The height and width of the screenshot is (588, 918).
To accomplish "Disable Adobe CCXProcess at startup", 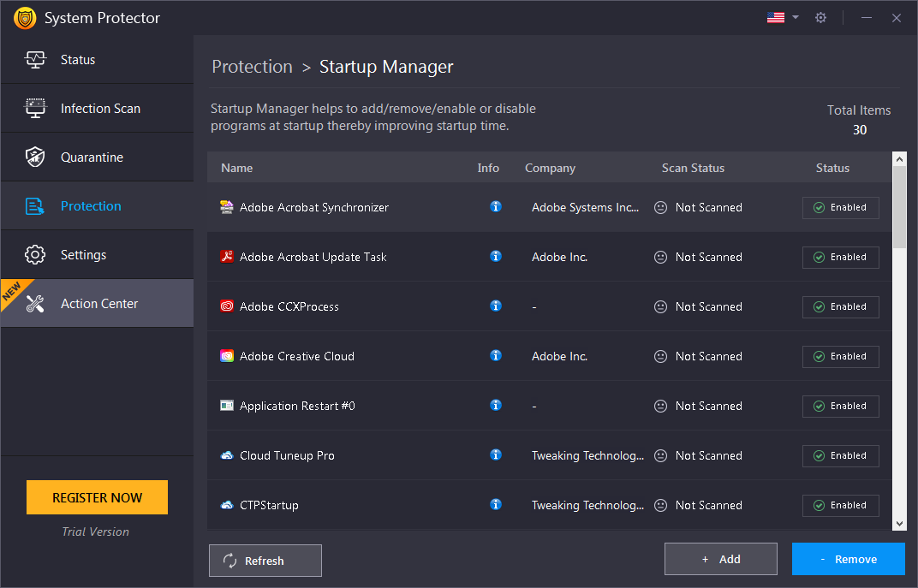I will (x=840, y=306).
